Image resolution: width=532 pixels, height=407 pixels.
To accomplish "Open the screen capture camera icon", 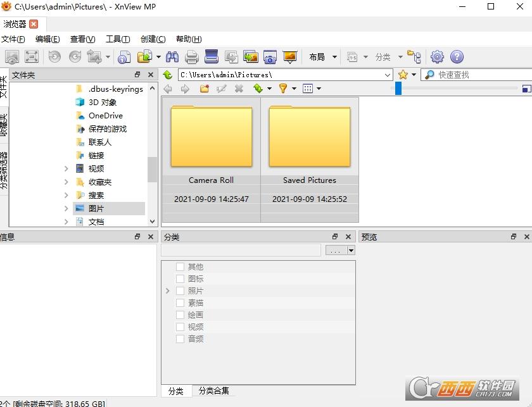I will click(270, 57).
